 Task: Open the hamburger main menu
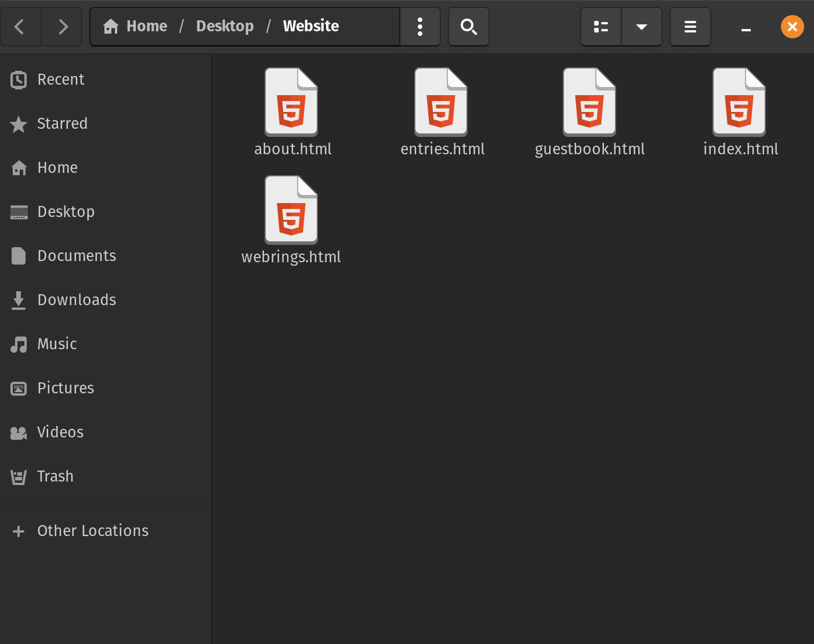point(690,27)
